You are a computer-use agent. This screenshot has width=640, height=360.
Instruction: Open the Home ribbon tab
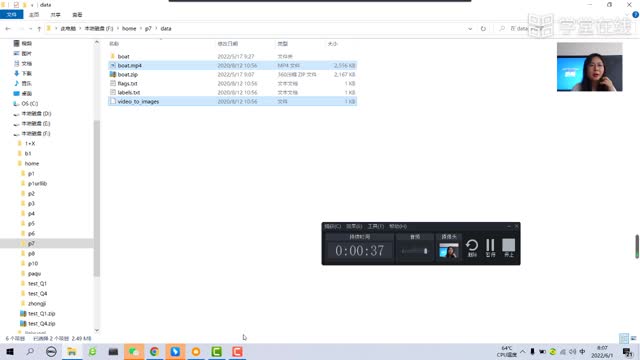[34, 15]
